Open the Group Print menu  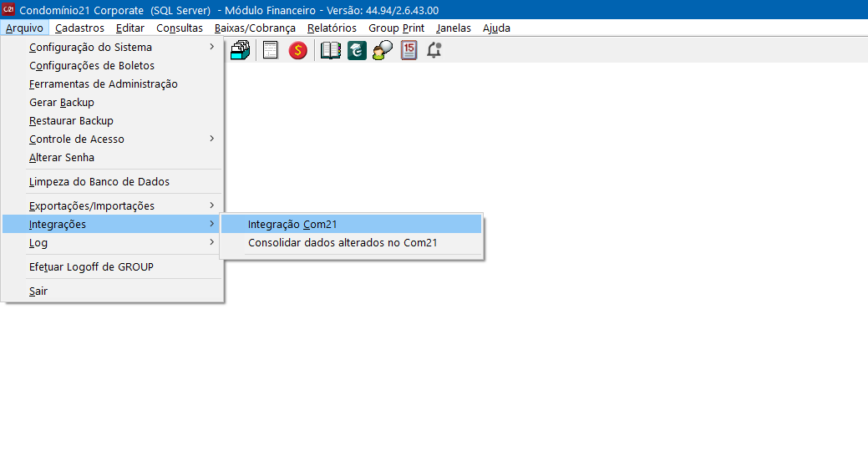click(x=396, y=28)
